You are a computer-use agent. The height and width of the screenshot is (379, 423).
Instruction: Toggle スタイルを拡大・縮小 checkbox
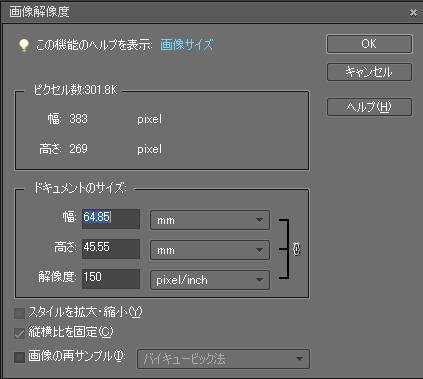coord(19,313)
